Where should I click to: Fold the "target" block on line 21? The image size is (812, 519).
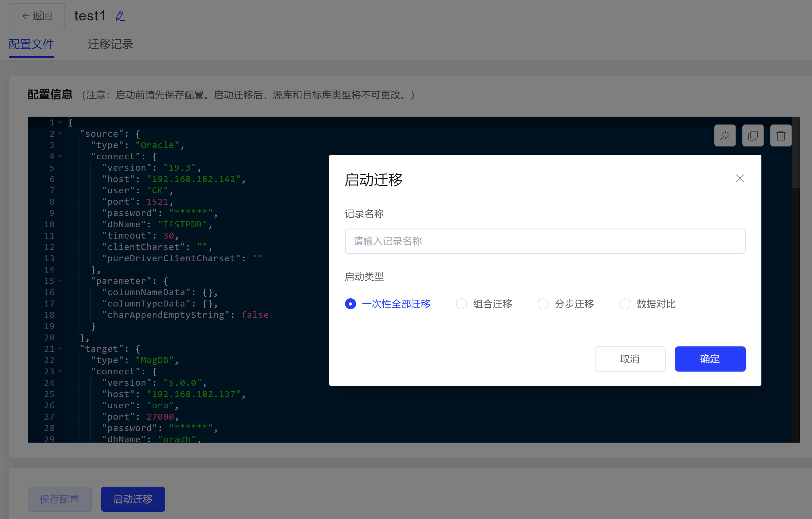(x=60, y=349)
